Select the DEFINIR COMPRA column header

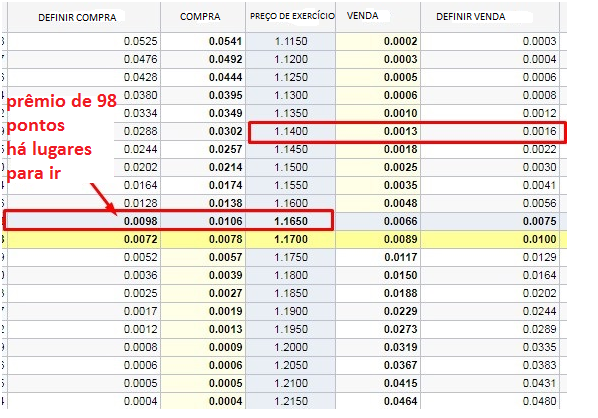77,17
